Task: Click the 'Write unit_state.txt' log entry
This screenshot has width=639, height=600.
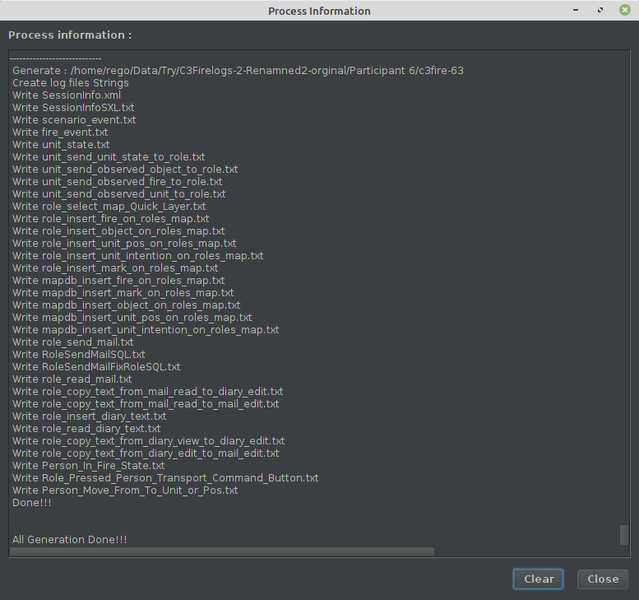Action: 61,145
